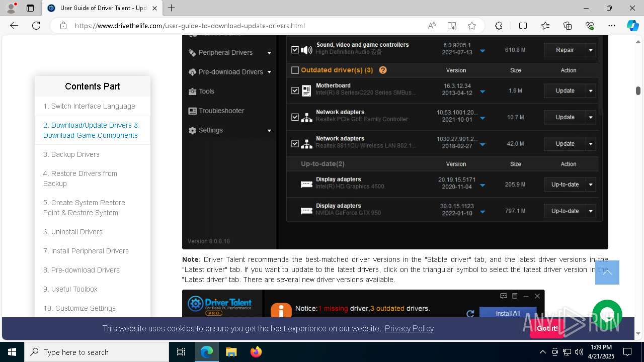Open the notification center

point(627,352)
